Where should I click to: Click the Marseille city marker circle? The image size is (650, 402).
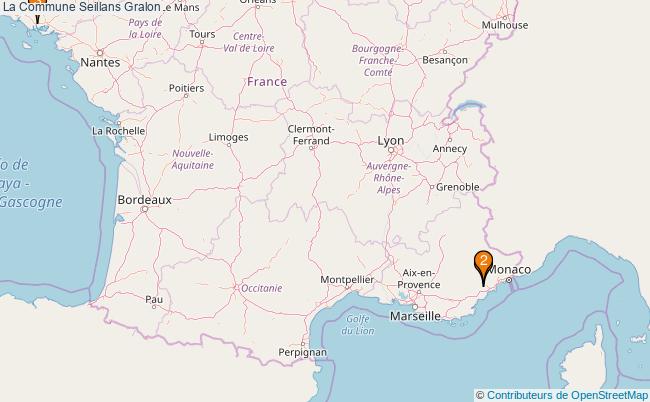415,307
